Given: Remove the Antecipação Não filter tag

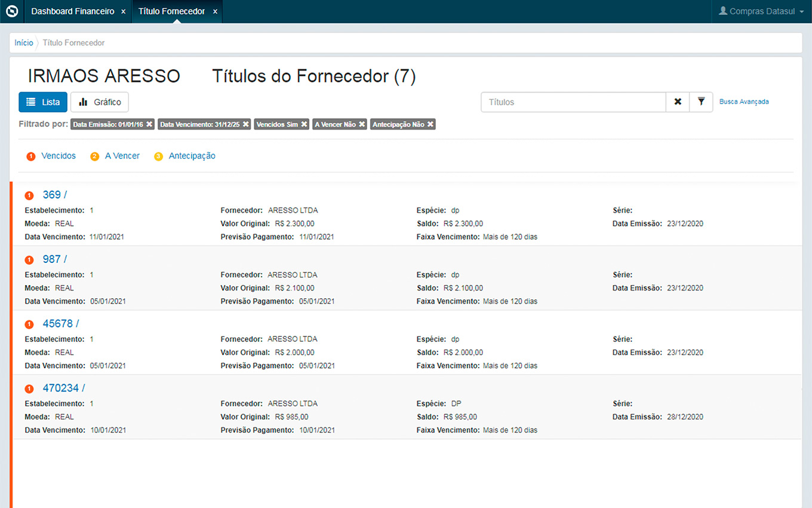Looking at the screenshot, I should coord(430,124).
